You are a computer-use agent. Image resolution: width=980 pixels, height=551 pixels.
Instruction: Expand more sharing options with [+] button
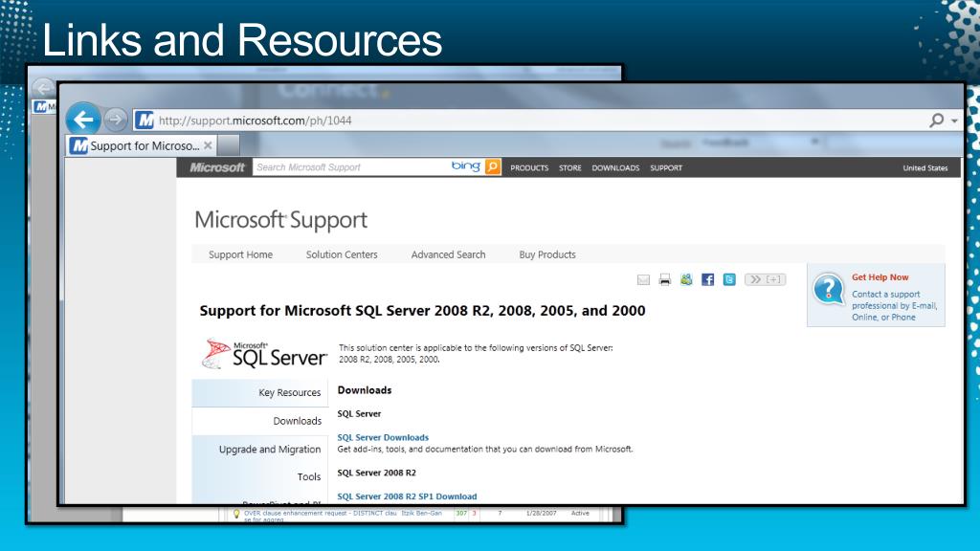click(765, 279)
